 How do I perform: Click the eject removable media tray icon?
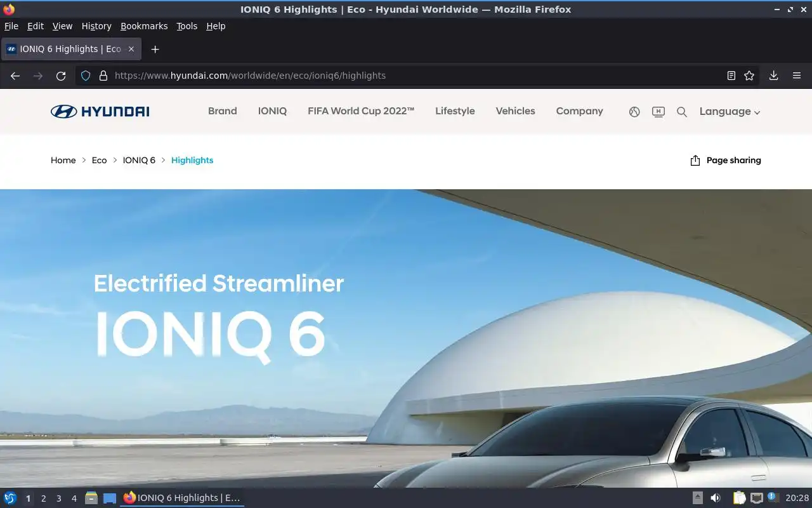[697, 498]
